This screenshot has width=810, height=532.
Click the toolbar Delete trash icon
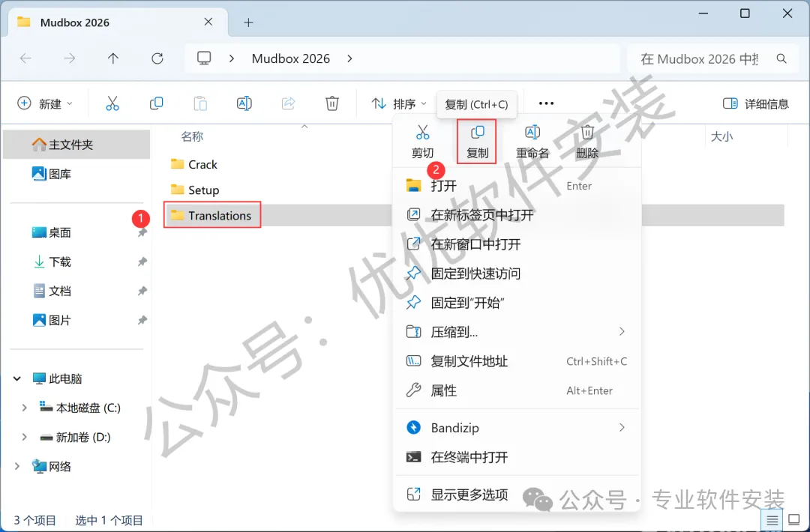(x=332, y=103)
